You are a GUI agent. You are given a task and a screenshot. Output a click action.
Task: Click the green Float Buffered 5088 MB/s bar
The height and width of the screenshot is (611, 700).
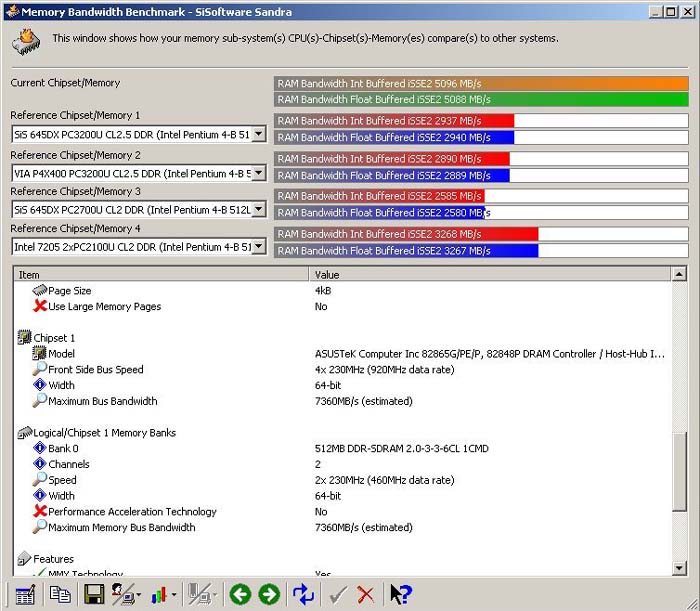tap(481, 99)
